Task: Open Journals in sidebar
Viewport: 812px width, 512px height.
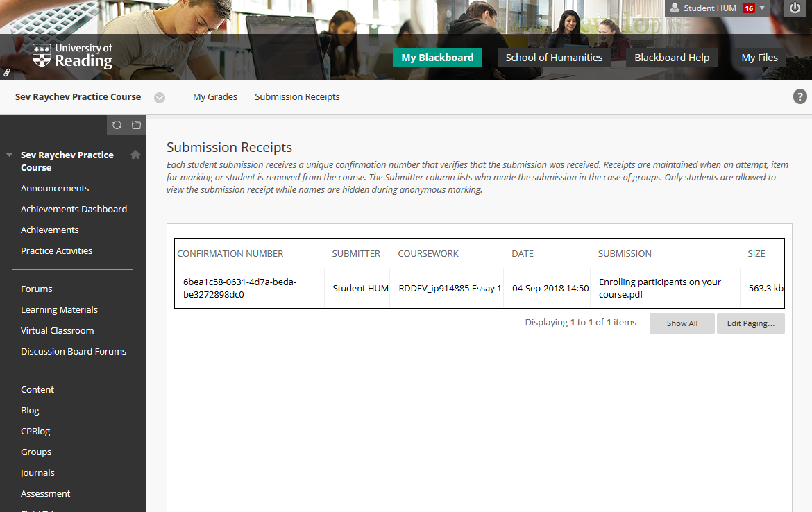Action: pyautogui.click(x=37, y=472)
